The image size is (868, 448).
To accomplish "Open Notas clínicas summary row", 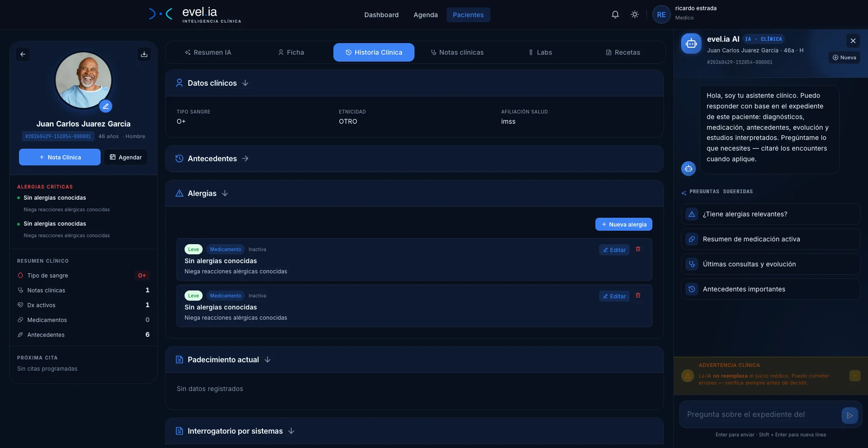I will [83, 290].
